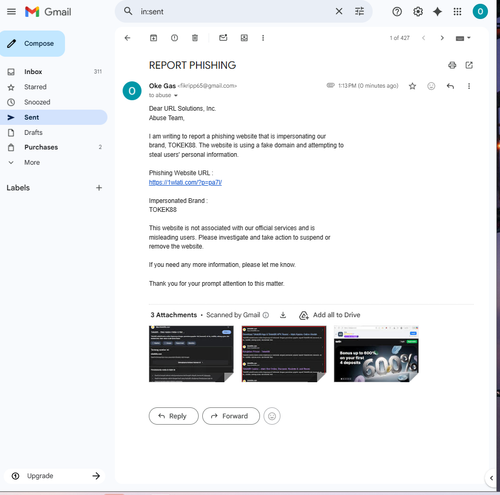Reply using the header arrow icon
The image size is (500, 495).
tap(450, 86)
